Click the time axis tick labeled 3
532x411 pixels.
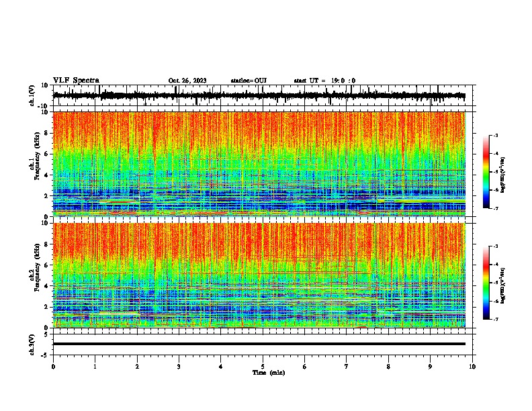pos(179,367)
